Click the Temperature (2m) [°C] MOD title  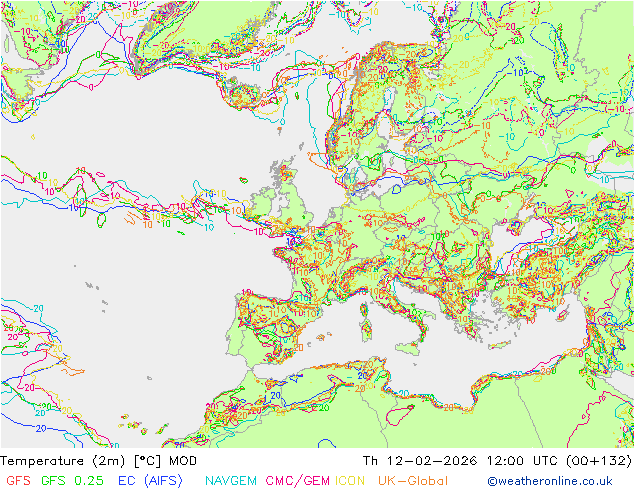click(99, 461)
